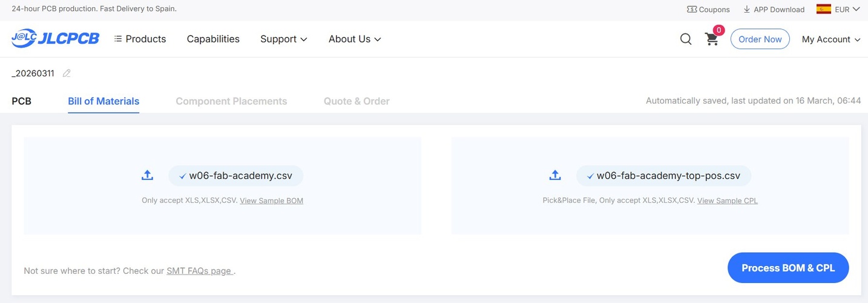This screenshot has height=303, width=868.
Task: Click the JLCPCB logo
Action: pyautogui.click(x=55, y=39)
